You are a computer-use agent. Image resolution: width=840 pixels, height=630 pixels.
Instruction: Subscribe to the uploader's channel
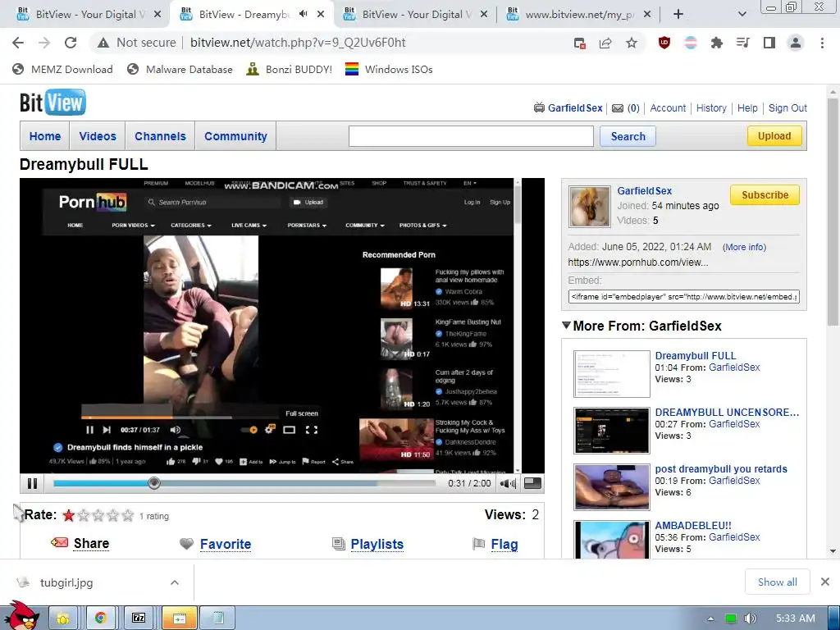click(765, 195)
